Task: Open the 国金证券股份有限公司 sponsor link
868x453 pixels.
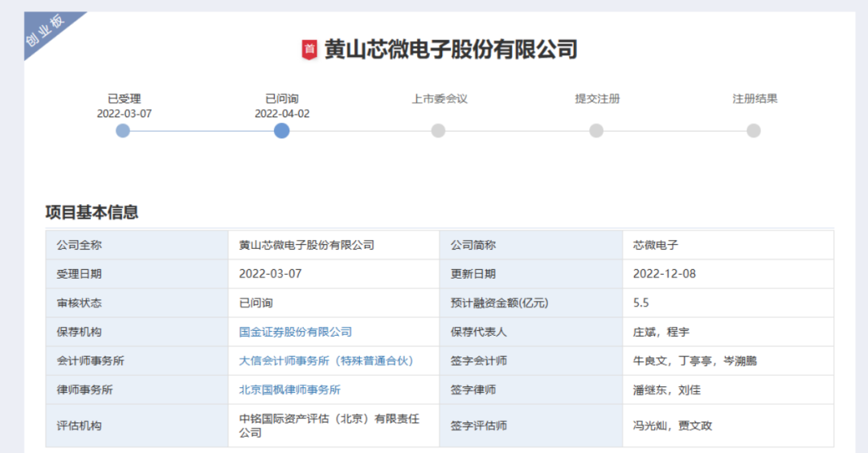Action: pos(295,332)
